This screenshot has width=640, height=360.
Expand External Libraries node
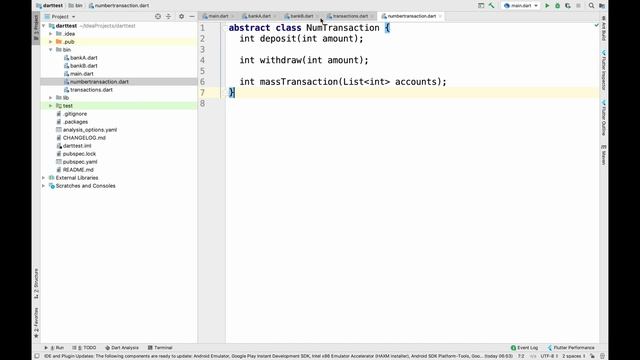click(x=44, y=178)
